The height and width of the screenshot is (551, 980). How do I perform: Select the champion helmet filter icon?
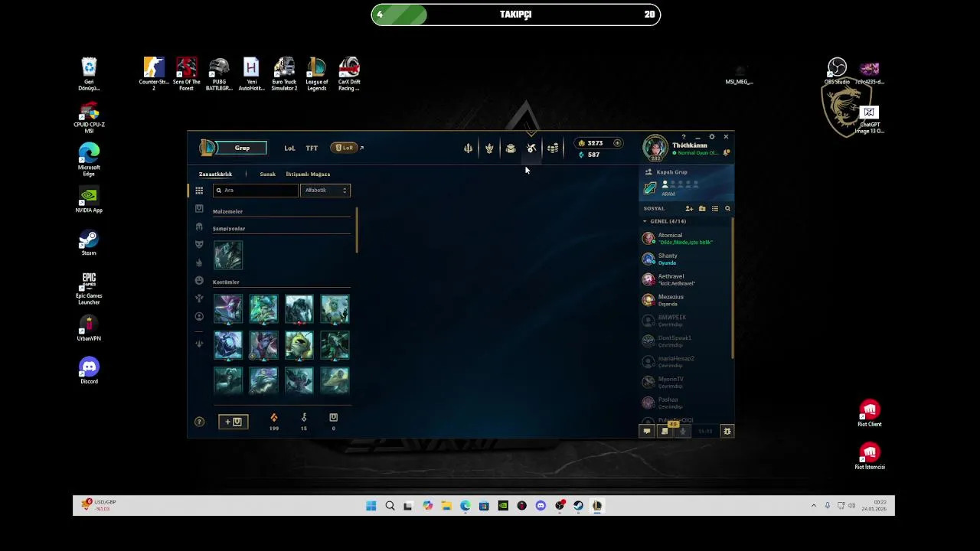[199, 227]
